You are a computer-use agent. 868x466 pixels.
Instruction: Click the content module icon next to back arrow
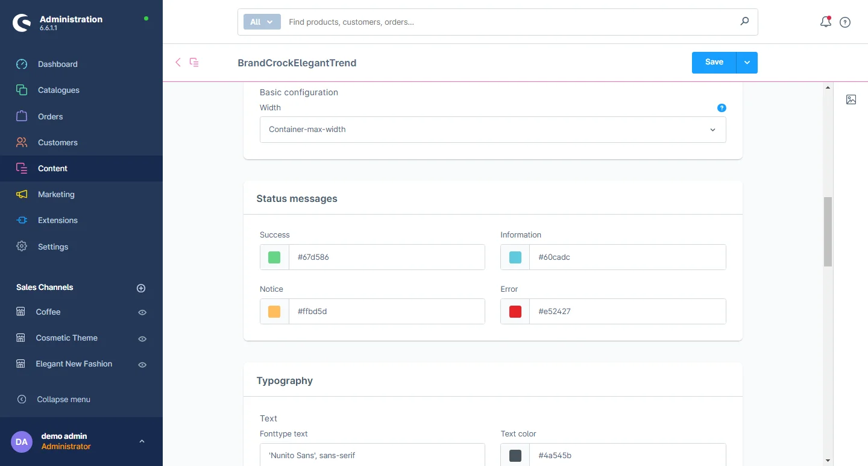pyautogui.click(x=194, y=62)
